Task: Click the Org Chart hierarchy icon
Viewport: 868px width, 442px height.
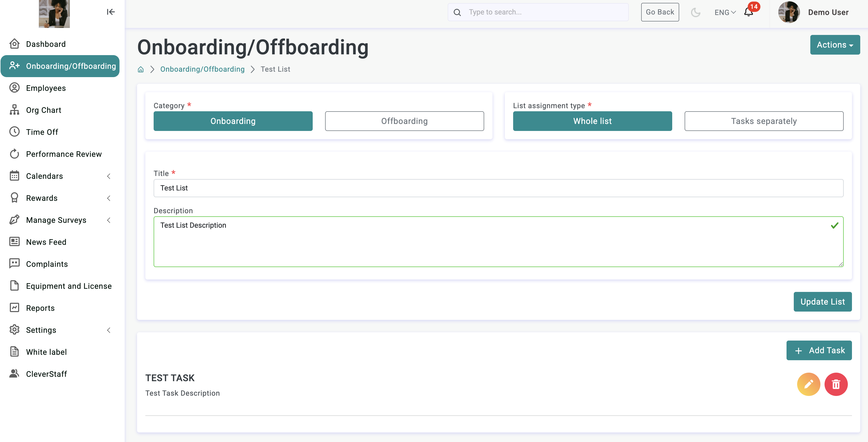Action: click(x=14, y=109)
